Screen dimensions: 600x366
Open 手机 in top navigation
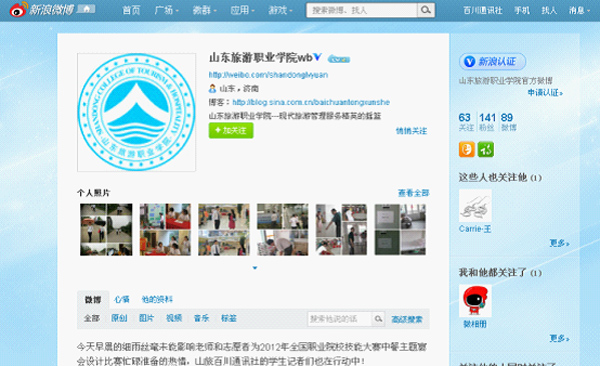(x=522, y=10)
